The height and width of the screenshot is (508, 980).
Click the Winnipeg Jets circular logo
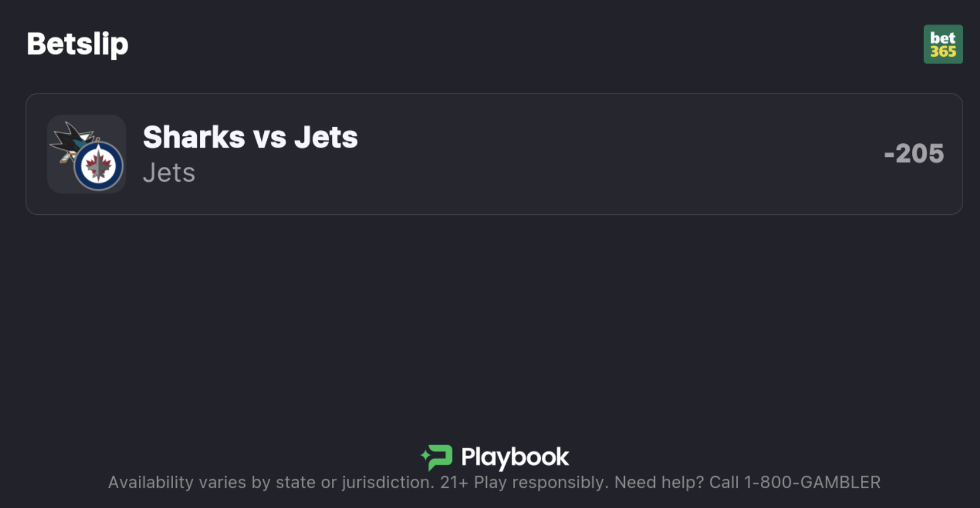pyautogui.click(x=98, y=166)
